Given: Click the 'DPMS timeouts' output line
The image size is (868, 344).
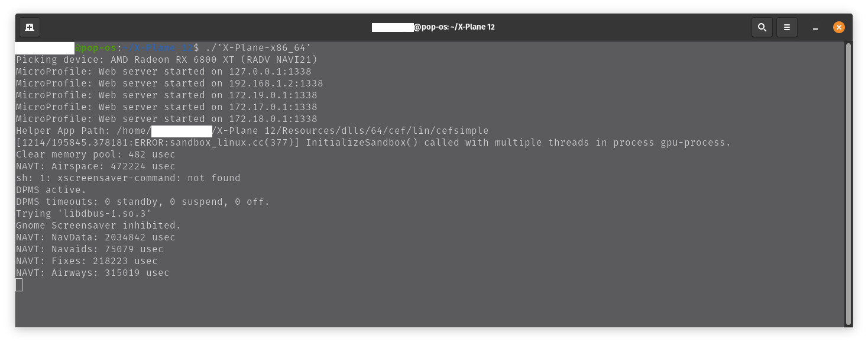Looking at the screenshot, I should [x=143, y=202].
